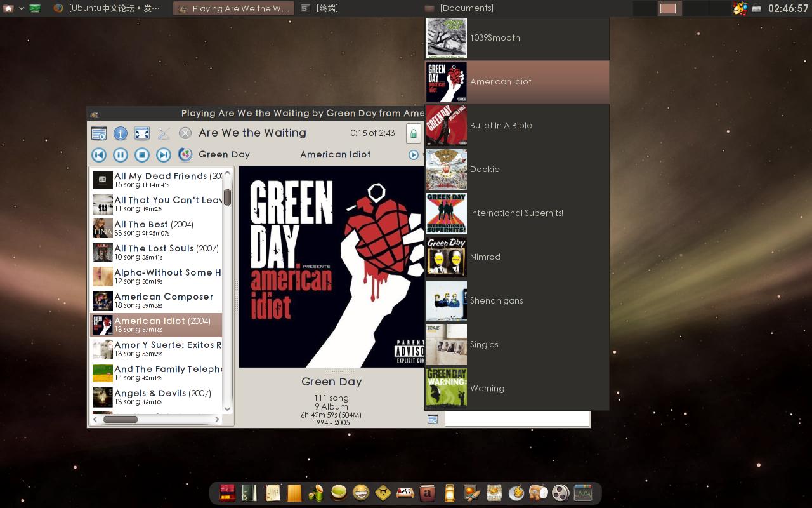
Task: Switch to Ubuntu forum Firefox taskbar window
Action: coord(108,8)
